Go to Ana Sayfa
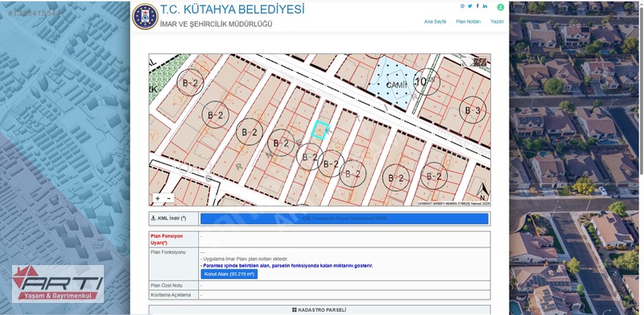 pyautogui.click(x=435, y=22)
